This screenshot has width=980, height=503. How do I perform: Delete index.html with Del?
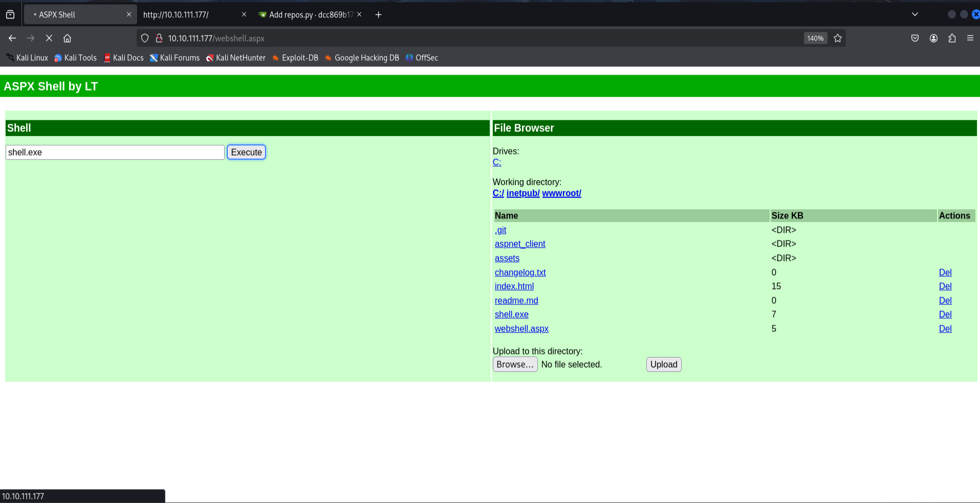pos(945,287)
